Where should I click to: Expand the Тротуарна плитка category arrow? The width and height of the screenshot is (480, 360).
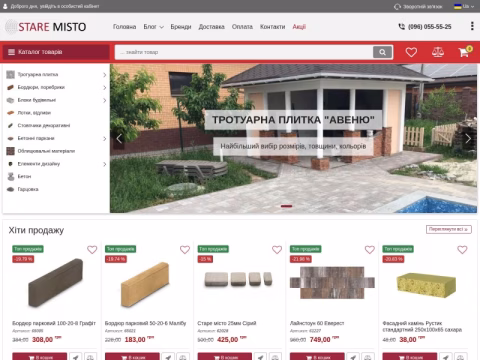[x=104, y=75]
